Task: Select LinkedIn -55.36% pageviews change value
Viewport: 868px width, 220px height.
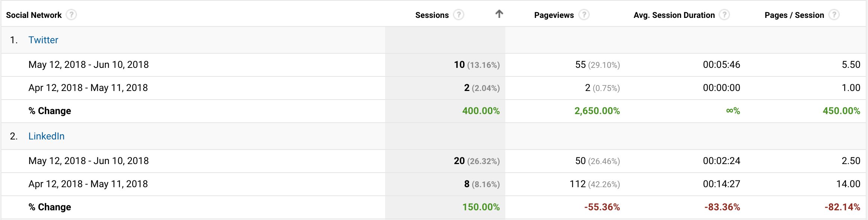Action: 602,207
